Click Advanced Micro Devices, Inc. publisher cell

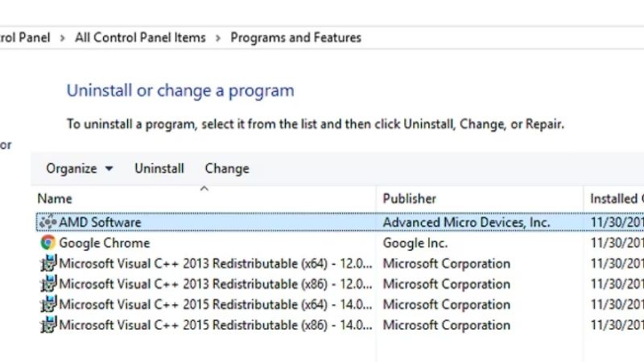coord(466,222)
